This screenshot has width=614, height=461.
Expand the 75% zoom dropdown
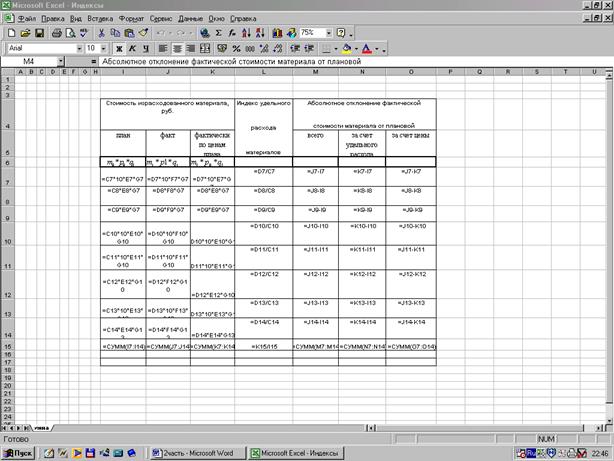pos(326,33)
